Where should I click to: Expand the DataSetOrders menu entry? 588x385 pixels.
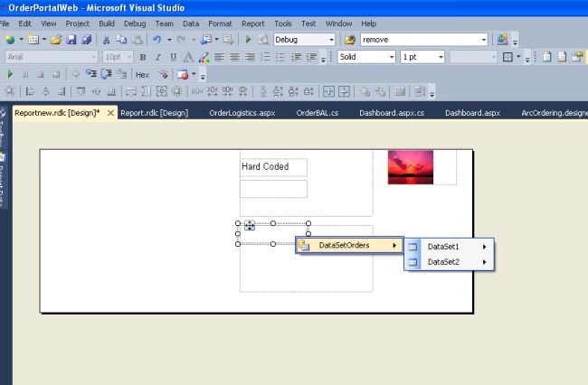(x=349, y=245)
